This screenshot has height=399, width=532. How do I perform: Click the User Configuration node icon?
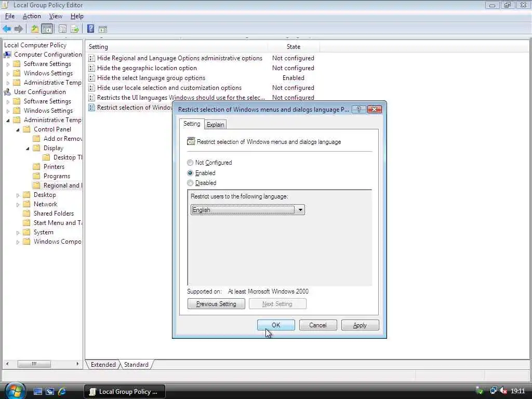tap(7, 92)
